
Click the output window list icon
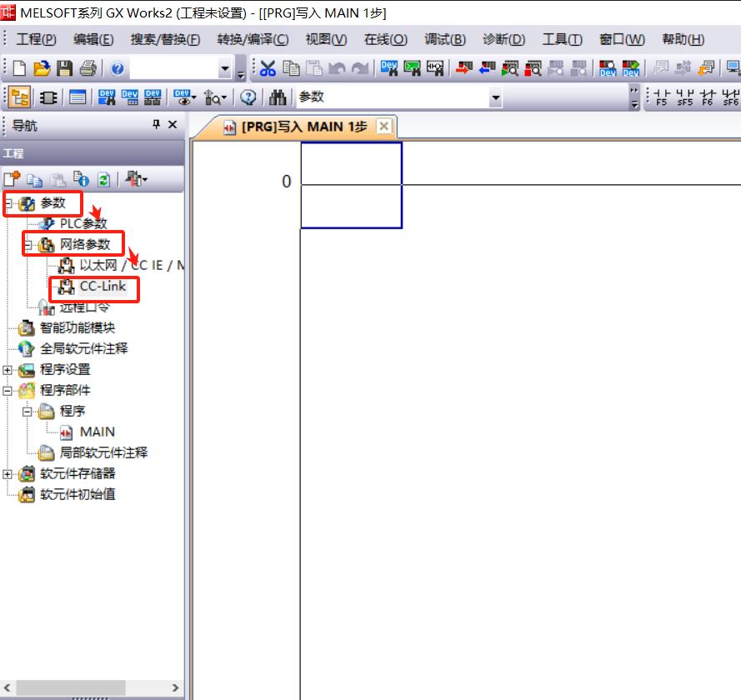click(x=78, y=97)
